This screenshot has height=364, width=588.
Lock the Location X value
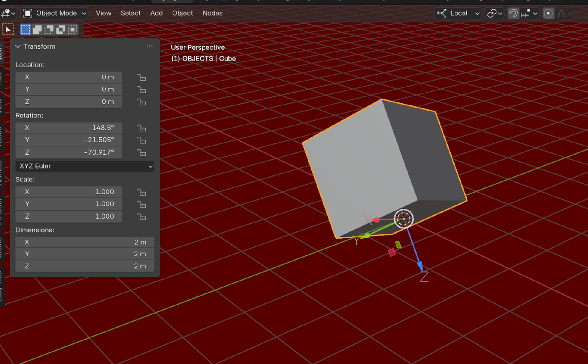click(141, 78)
